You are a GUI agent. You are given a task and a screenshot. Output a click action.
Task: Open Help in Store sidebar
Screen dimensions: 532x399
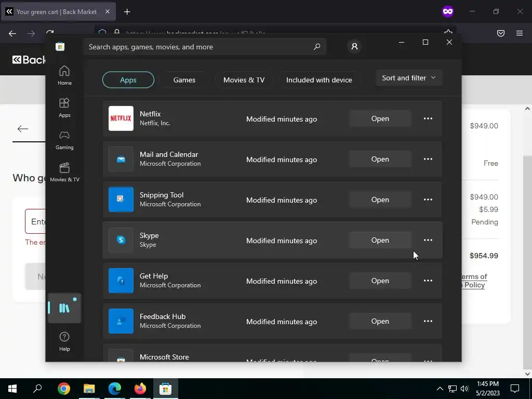click(x=64, y=341)
